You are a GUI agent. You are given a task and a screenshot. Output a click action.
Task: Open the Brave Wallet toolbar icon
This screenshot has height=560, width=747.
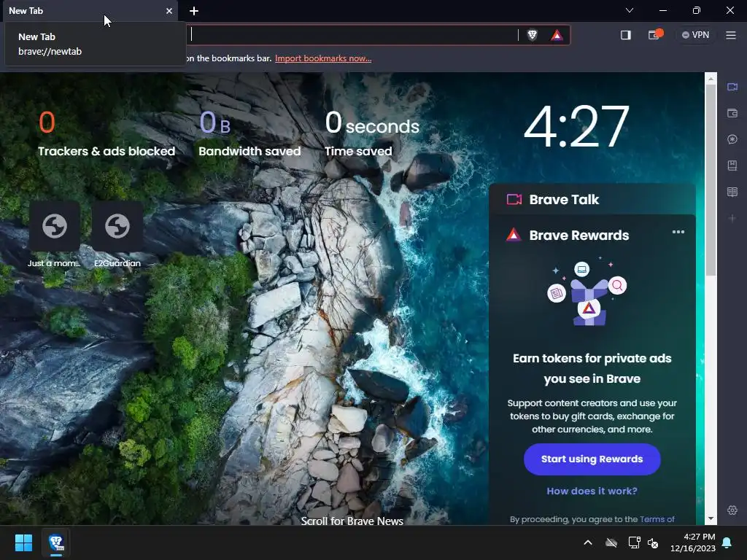click(654, 35)
